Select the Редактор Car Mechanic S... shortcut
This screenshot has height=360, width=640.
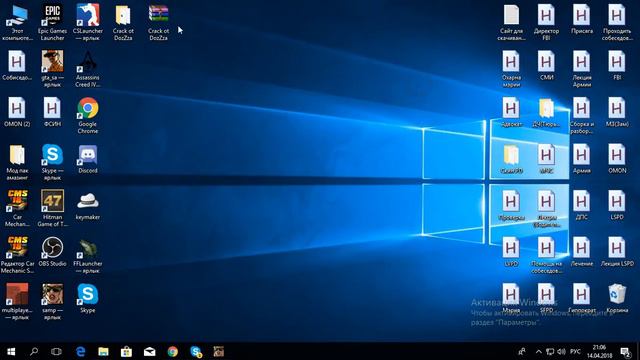coord(17,255)
